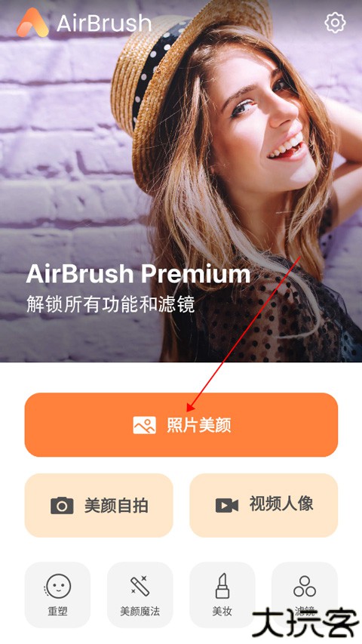Select the three-circles 滤镜 filter icon
The height and width of the screenshot is (644, 362).
tap(305, 586)
